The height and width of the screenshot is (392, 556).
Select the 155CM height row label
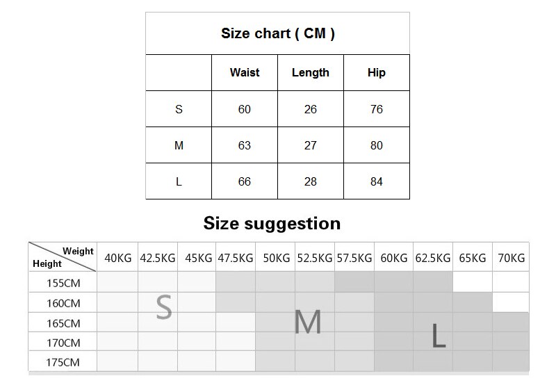coord(63,283)
